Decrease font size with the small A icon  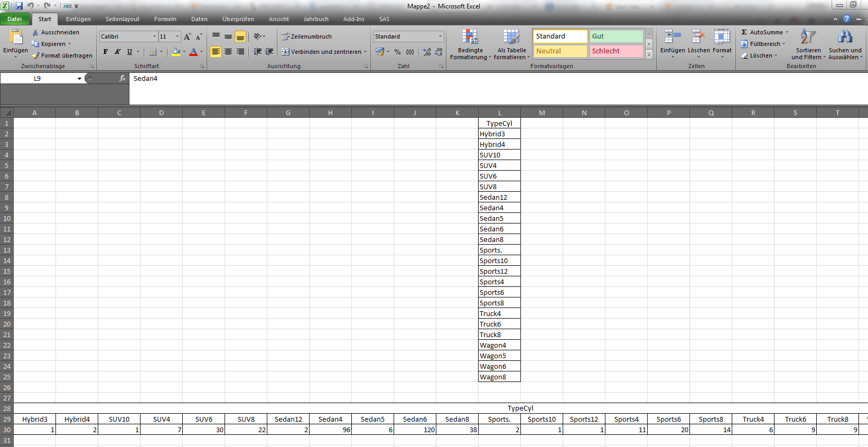click(x=199, y=36)
